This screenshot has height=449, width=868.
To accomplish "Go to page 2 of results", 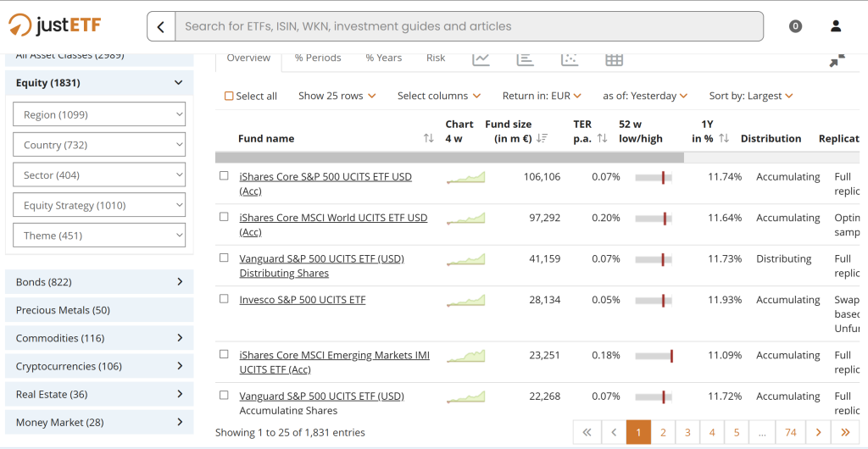I will (663, 432).
